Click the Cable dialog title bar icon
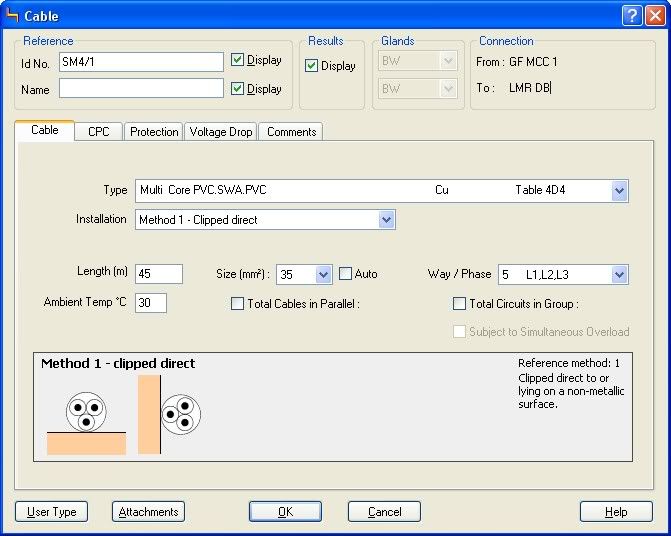Screen dimensions: 671x536 coord(13,15)
